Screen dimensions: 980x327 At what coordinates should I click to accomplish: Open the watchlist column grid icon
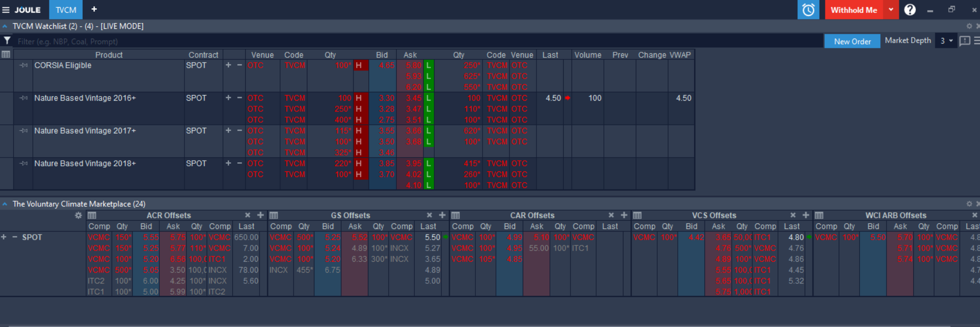click(x=6, y=54)
